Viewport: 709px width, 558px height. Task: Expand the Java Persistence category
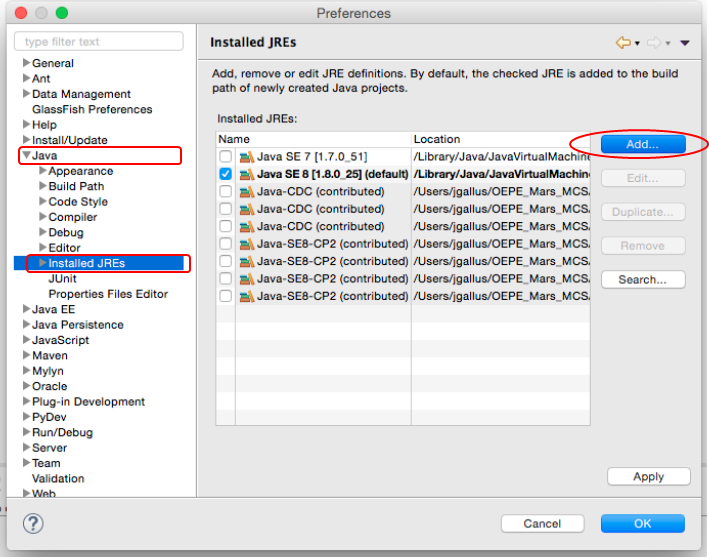click(26, 324)
